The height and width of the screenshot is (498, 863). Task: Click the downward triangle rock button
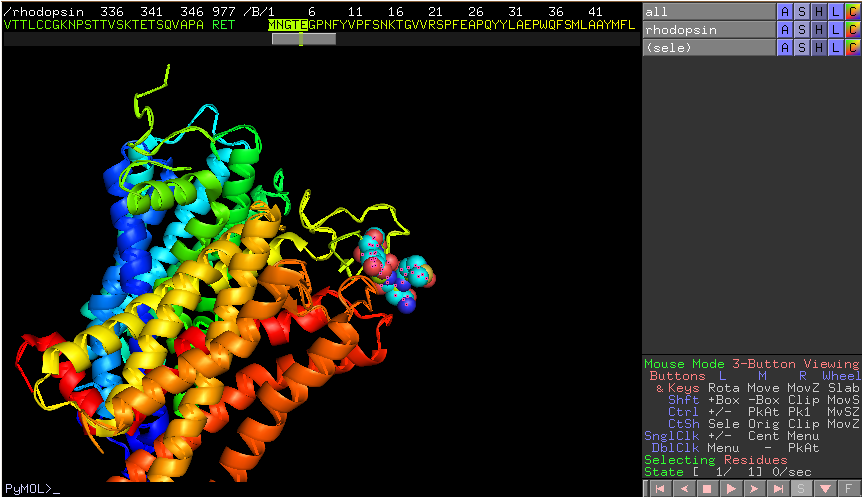pyautogui.click(x=825, y=489)
